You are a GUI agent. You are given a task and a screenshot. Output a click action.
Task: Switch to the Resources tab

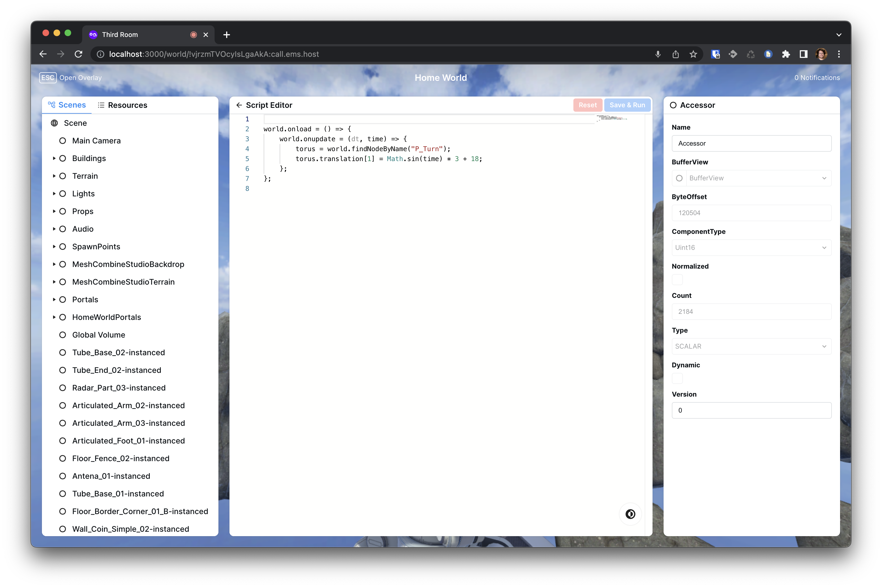pos(123,105)
